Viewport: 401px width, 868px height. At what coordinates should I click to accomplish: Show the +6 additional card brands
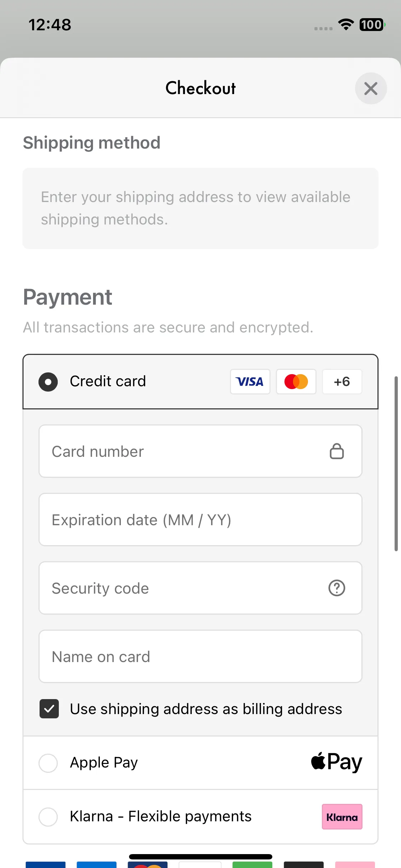pyautogui.click(x=342, y=382)
